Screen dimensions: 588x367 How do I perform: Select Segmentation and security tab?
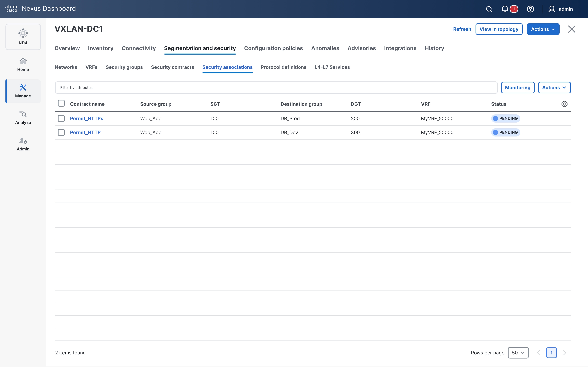(200, 48)
